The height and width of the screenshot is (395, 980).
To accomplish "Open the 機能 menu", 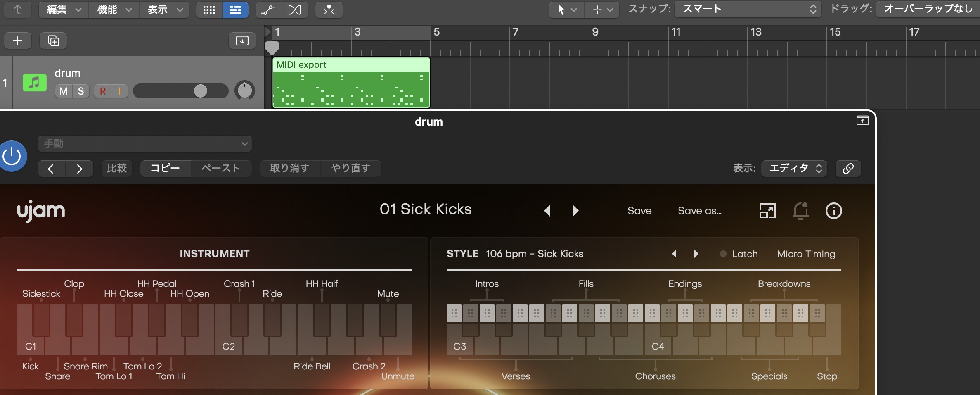I will point(114,10).
